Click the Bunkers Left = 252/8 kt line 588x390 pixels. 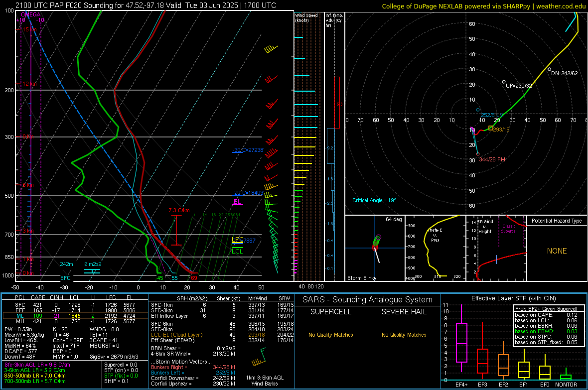pyautogui.click(x=193, y=373)
